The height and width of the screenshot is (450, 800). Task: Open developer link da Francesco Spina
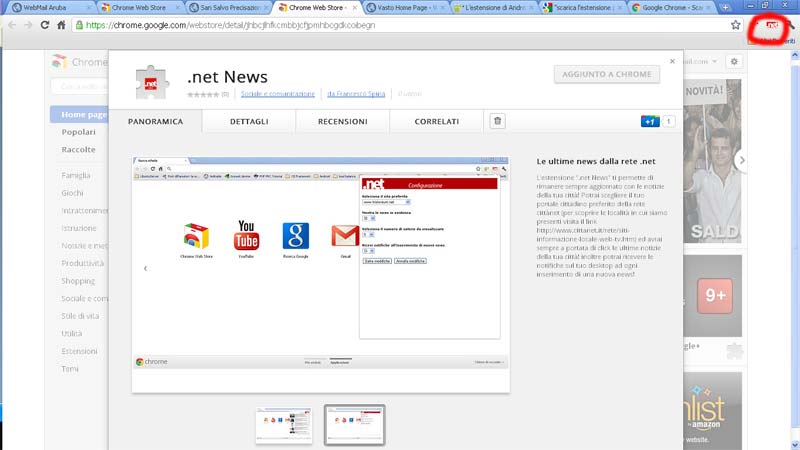tap(357, 94)
